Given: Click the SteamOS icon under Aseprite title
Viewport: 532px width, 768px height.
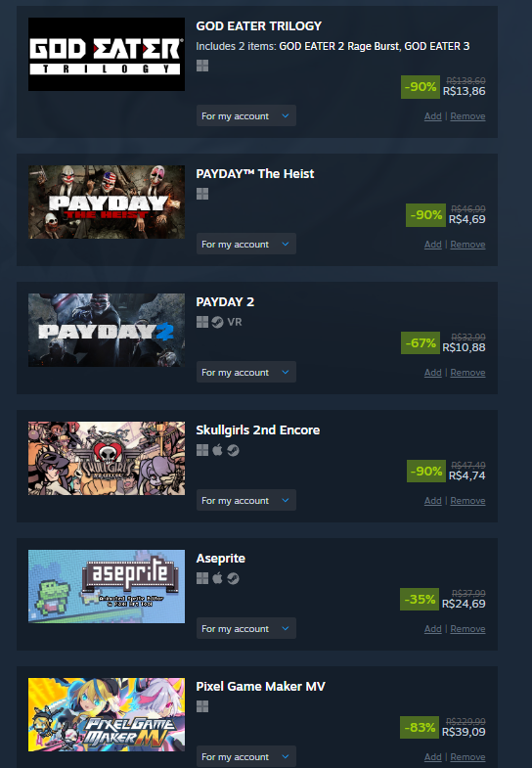Looking at the screenshot, I should click(233, 578).
